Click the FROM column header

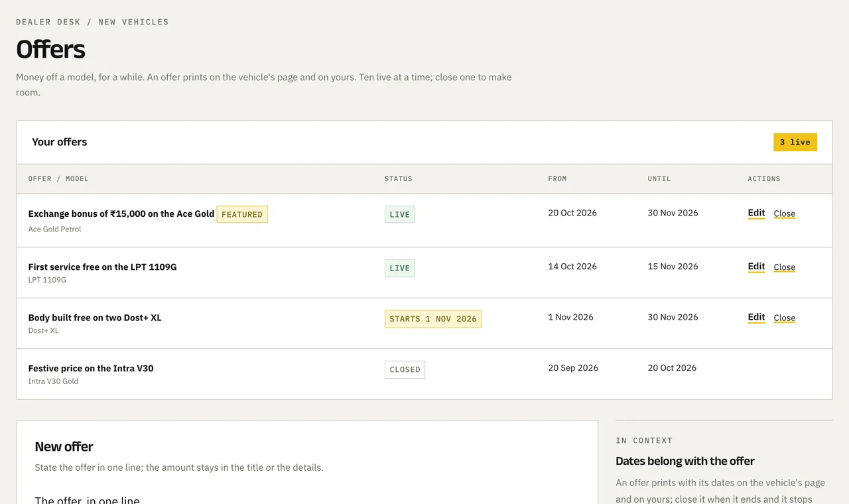[558, 179]
